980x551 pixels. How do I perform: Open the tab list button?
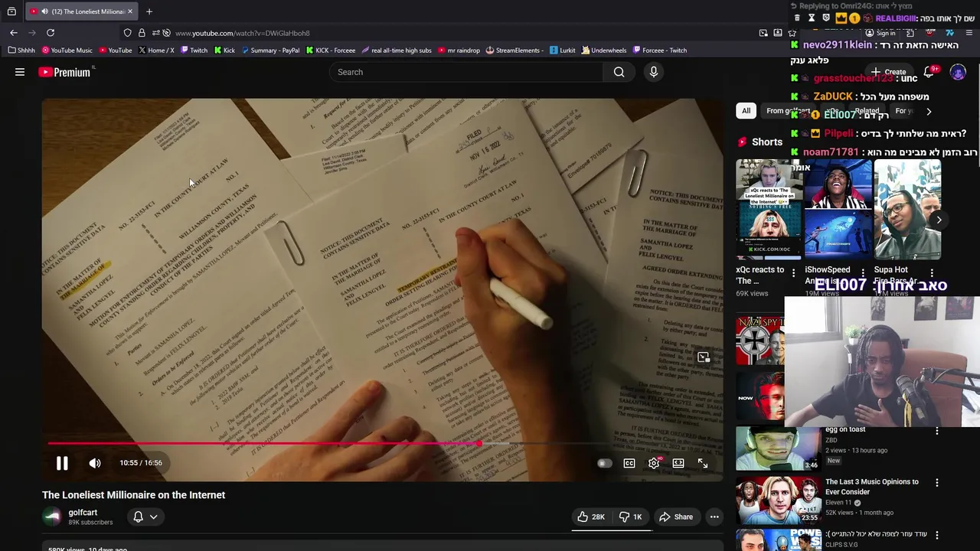pos(11,11)
